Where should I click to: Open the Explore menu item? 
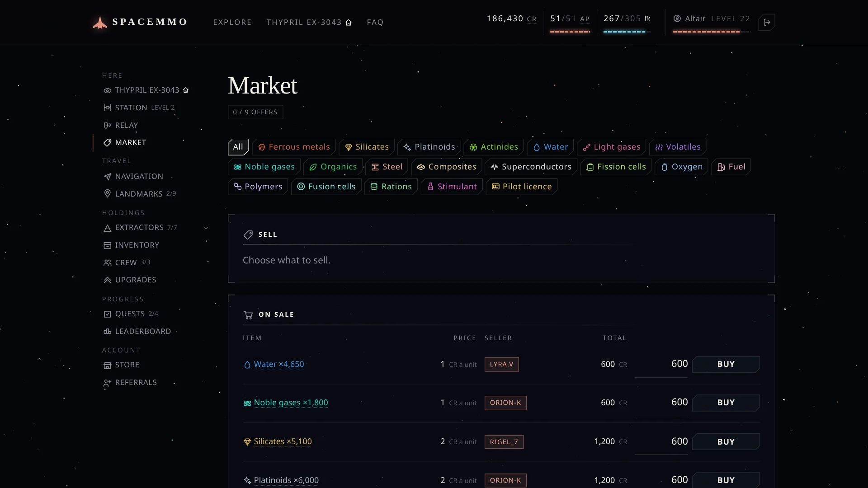tap(232, 23)
